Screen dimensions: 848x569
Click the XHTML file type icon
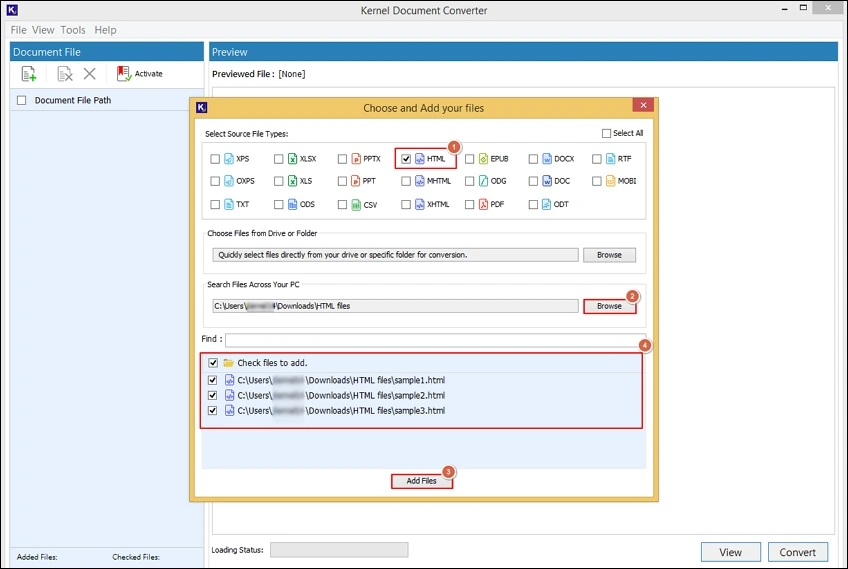420,204
